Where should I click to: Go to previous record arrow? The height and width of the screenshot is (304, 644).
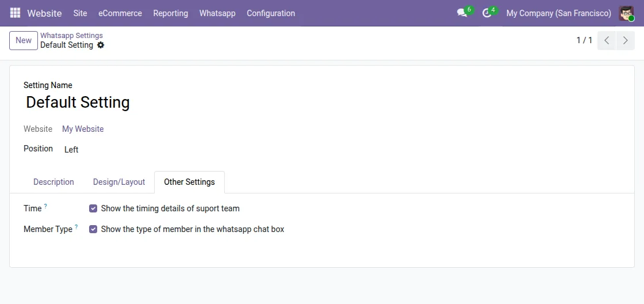(x=607, y=40)
